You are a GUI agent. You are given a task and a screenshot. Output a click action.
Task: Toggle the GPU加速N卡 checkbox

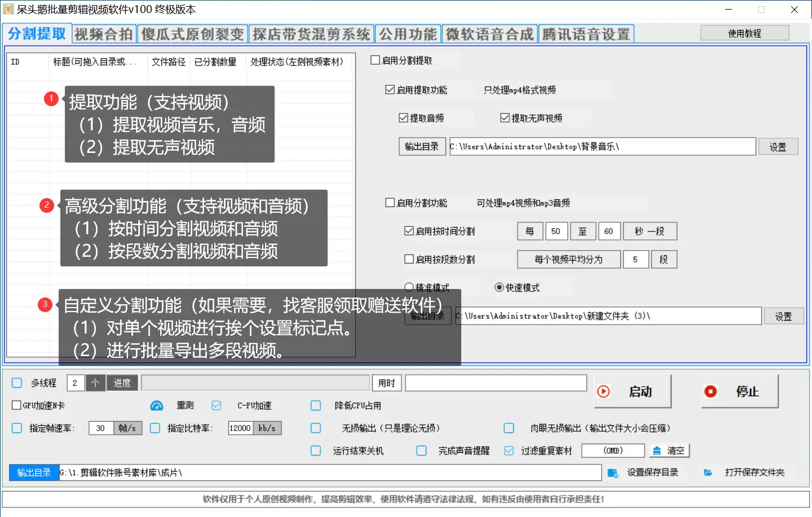point(17,405)
